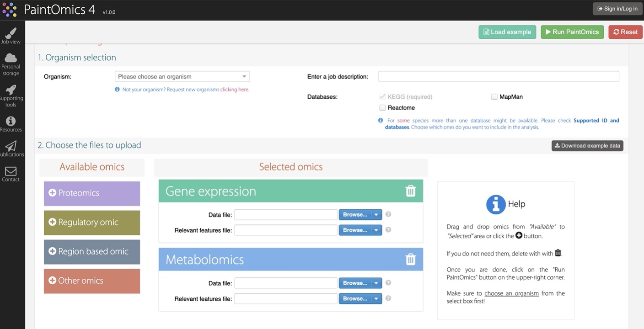Screen dimensions: 644x329
Task: Click the 'Available omics' heading
Action: (x=92, y=167)
